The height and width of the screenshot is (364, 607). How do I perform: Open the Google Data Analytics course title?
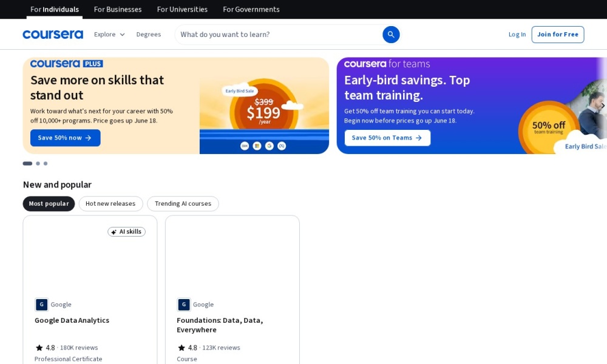(x=72, y=320)
